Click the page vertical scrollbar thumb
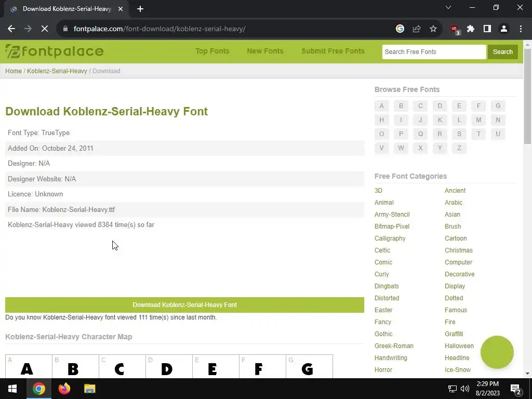 (527, 97)
